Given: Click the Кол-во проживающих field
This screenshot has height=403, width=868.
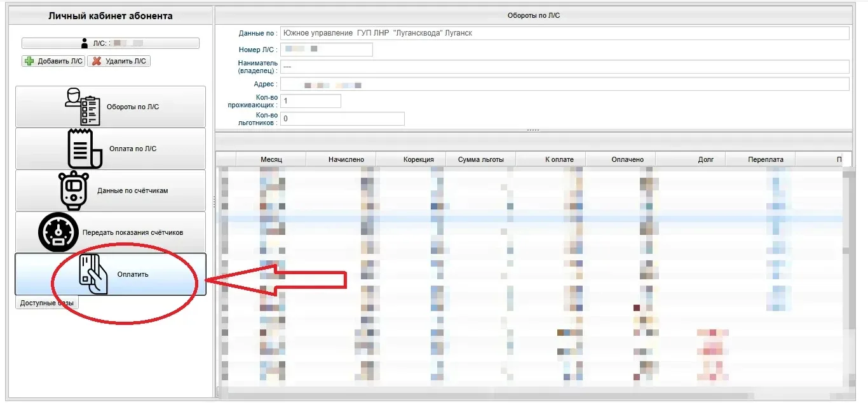Looking at the screenshot, I should tap(311, 101).
